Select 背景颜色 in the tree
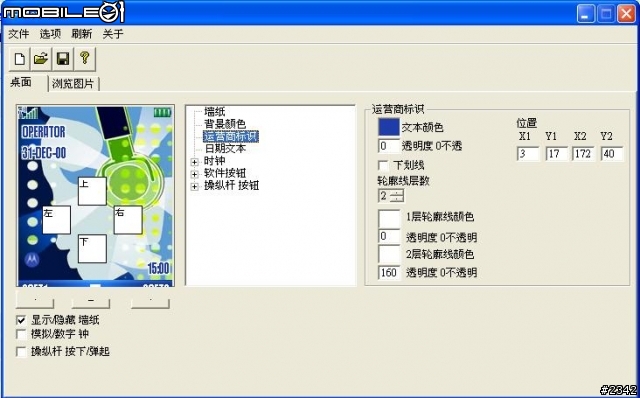The height and width of the screenshot is (398, 640). click(225, 123)
